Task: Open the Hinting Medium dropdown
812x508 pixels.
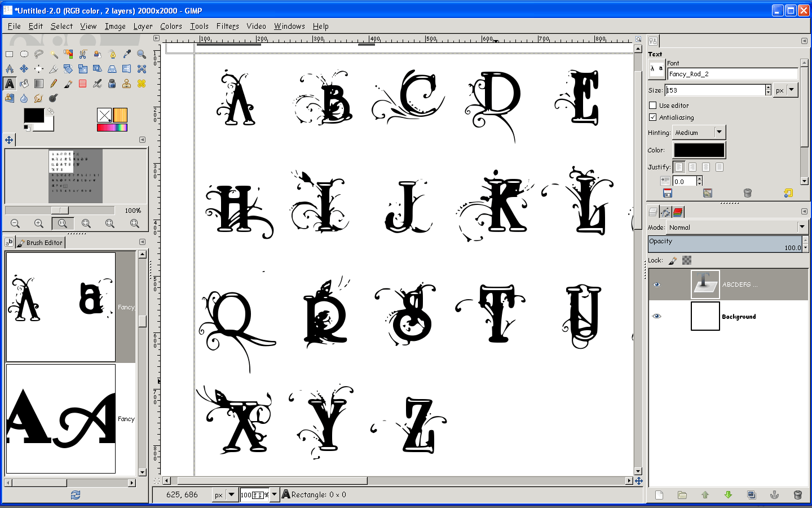Action: 699,132
